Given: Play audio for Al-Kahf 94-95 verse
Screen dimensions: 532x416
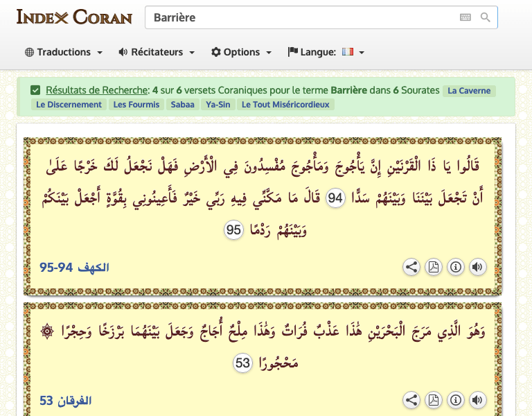Looking at the screenshot, I should pos(477,267).
